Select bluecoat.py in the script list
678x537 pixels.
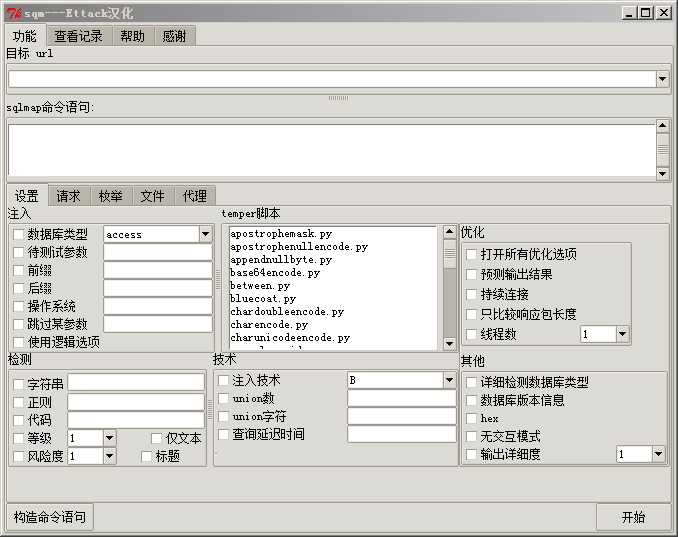(263, 299)
